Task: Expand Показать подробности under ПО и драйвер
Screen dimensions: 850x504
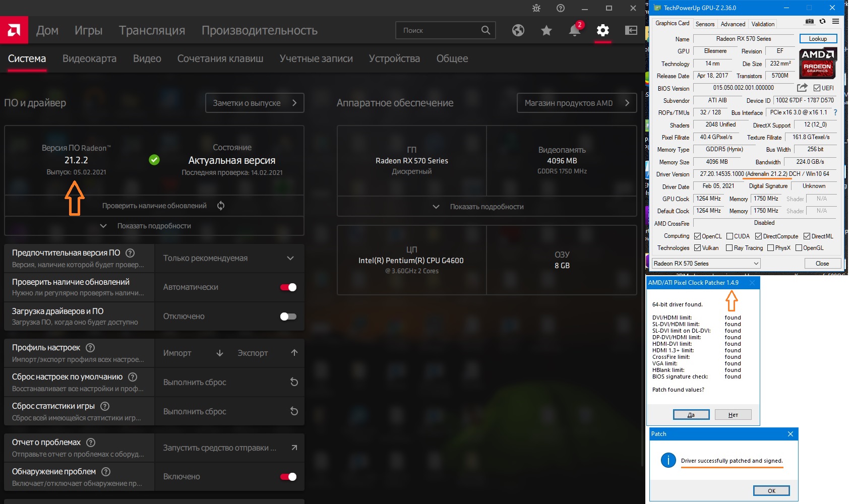Action: click(x=154, y=226)
